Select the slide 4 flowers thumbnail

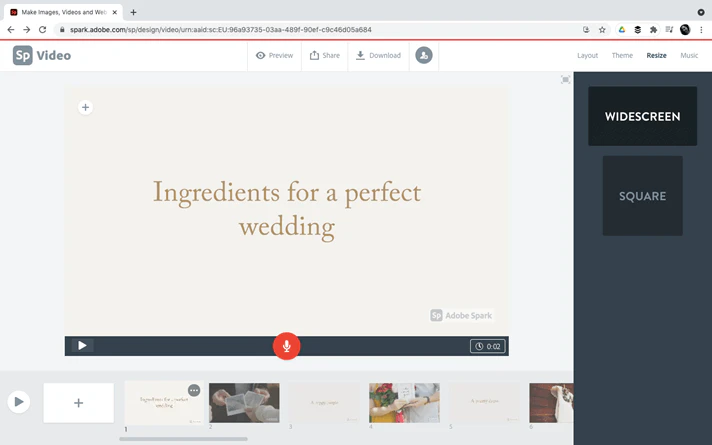404,403
